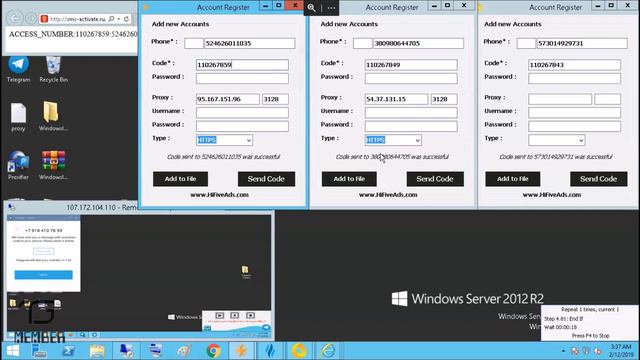The height and width of the screenshot is (360, 640).
Task: Click the zoom magnifier overlay icon
Action: pyautogui.click(x=312, y=7)
